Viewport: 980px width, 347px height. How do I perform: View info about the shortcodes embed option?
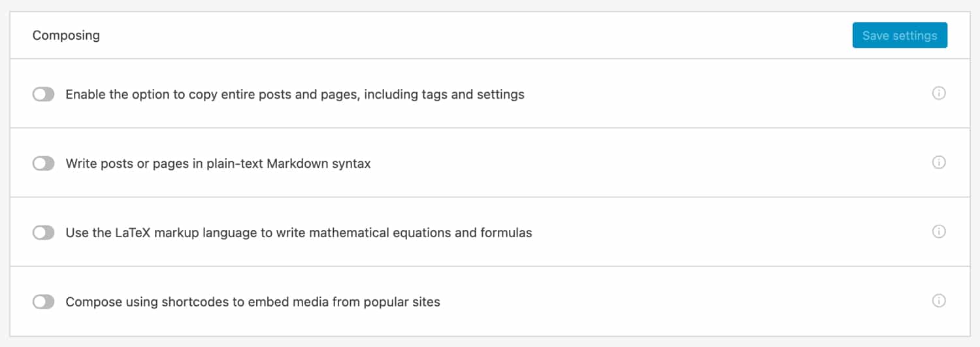coord(939,301)
